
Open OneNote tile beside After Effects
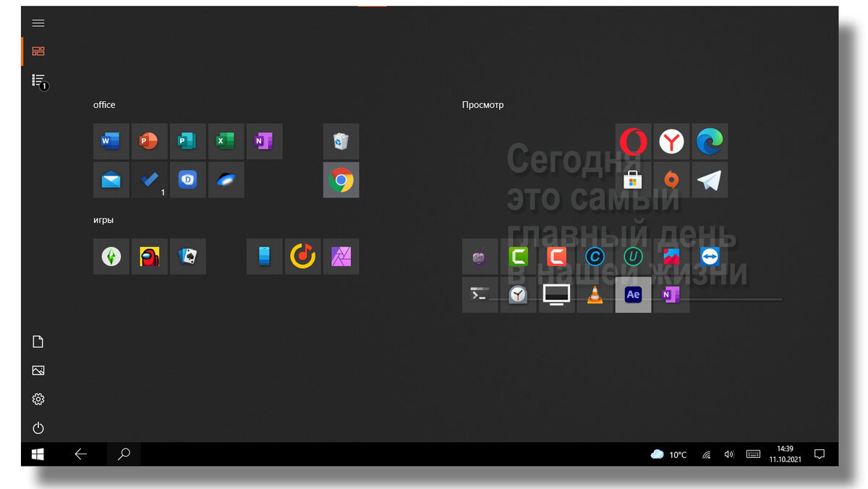coord(672,294)
